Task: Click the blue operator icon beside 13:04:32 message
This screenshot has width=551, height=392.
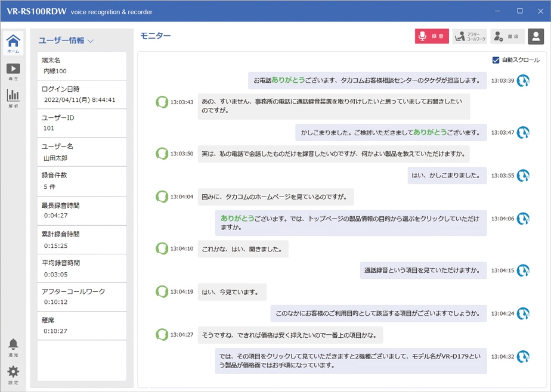Action: tap(523, 357)
